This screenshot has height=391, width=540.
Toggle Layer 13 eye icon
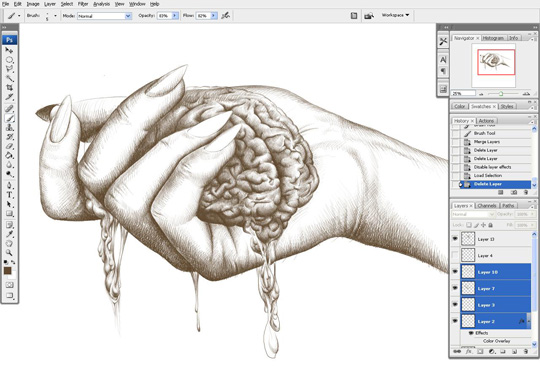[x=455, y=239]
